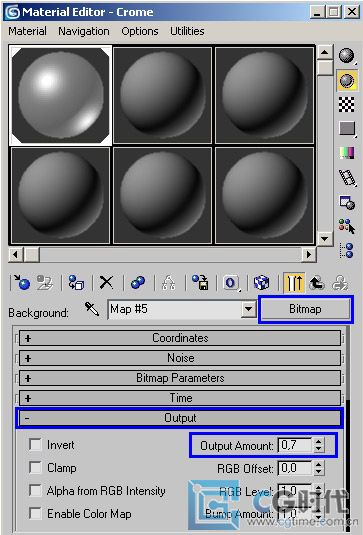The height and width of the screenshot is (535, 363).
Task: Open the Utilities menu
Action: [x=187, y=31]
